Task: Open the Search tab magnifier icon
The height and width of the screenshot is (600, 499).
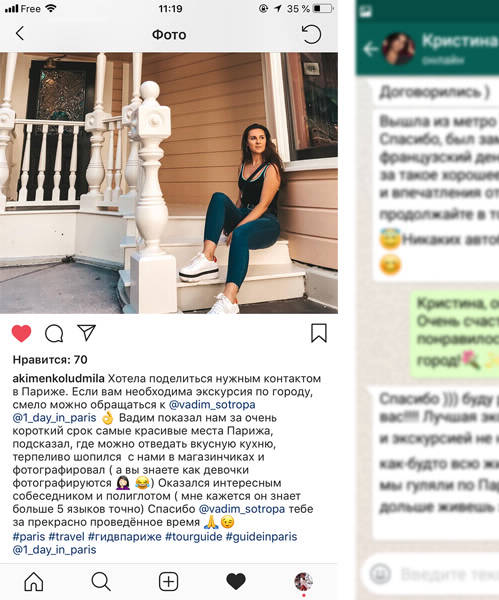Action: 101,582
